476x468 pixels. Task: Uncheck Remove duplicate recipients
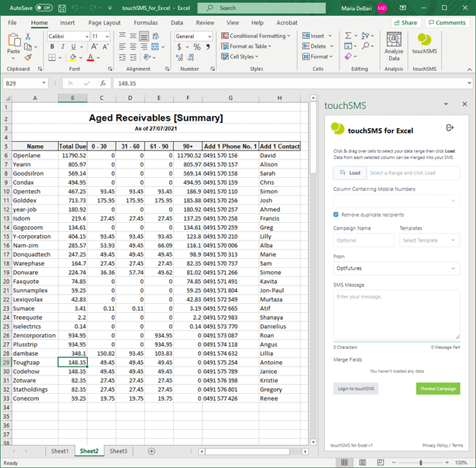point(336,215)
